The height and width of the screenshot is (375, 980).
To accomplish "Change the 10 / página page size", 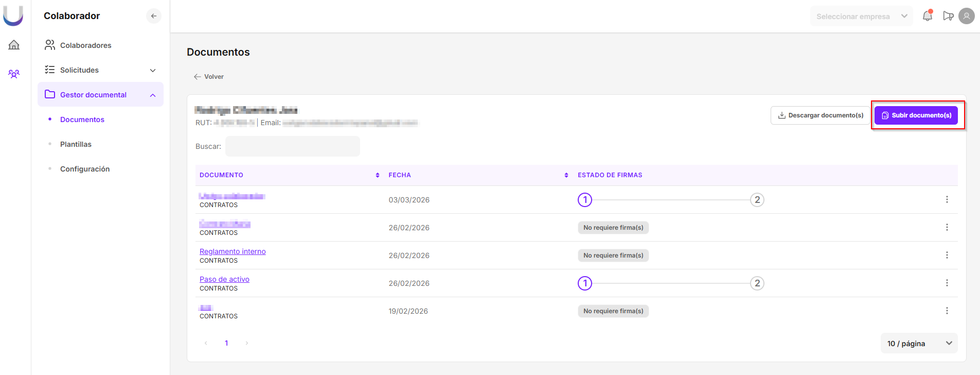I will tap(918, 344).
